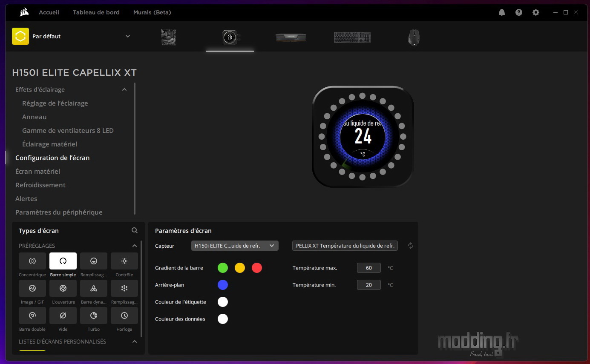Image resolution: width=590 pixels, height=364 pixels.
Task: Open the Tableau de bord tab
Action: (96, 12)
